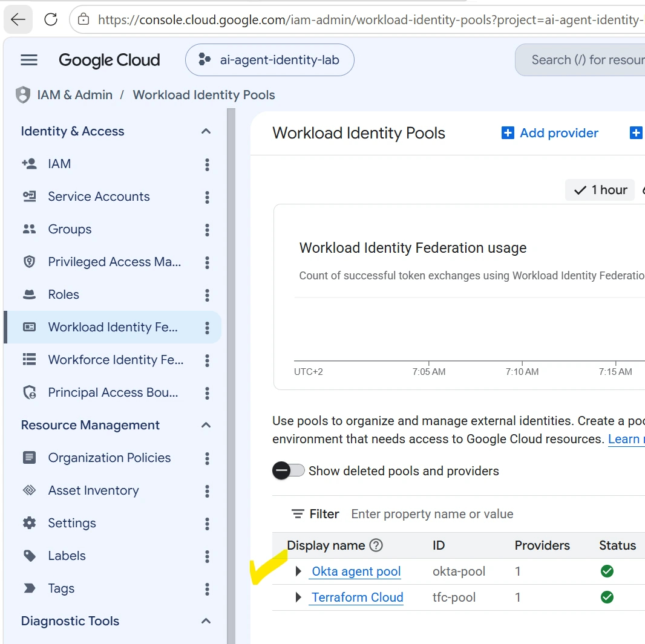Click the site info lock icon
The image size is (645, 644).
83,19
